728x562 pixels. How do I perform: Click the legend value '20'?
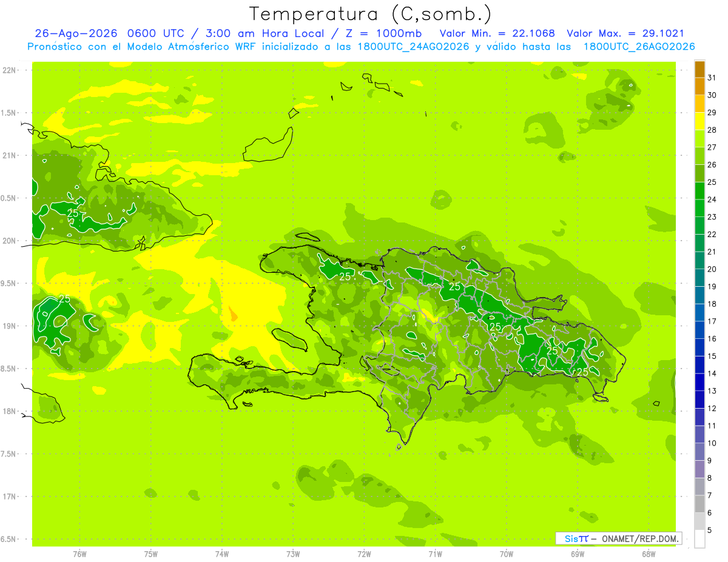pos(712,269)
